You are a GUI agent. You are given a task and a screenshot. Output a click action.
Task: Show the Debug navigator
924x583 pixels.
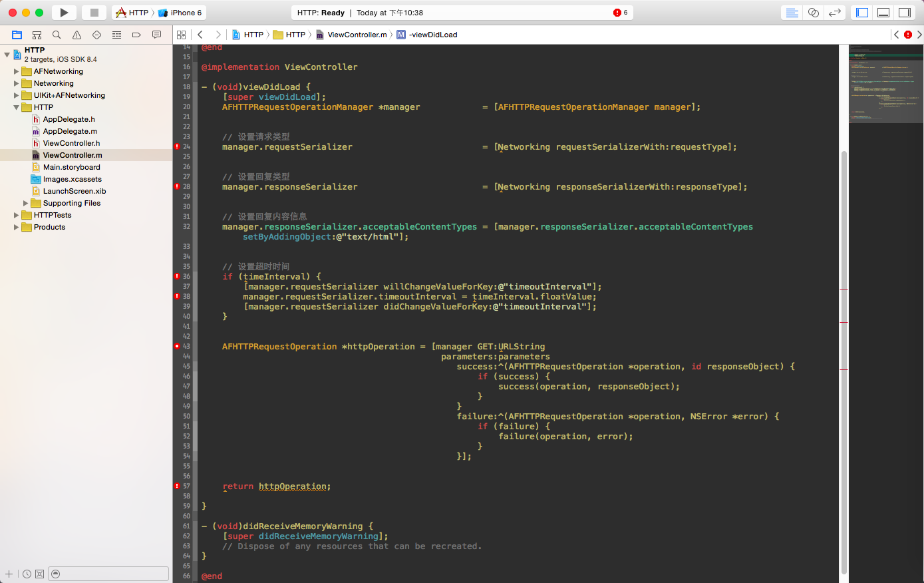[x=116, y=35]
